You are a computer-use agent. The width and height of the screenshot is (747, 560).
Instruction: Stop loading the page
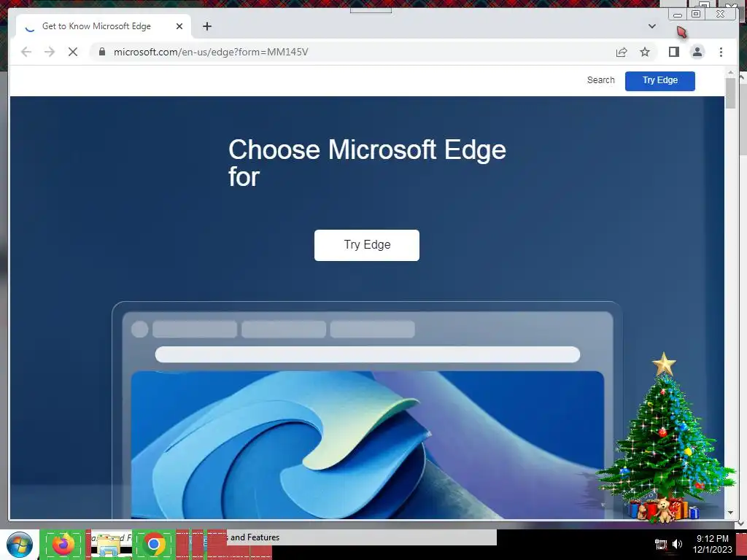[73, 52]
